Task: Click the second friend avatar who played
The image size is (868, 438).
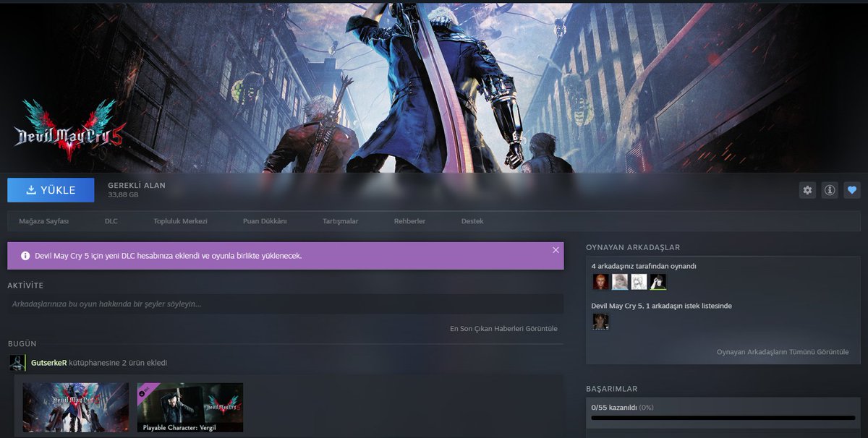Action: click(x=620, y=282)
